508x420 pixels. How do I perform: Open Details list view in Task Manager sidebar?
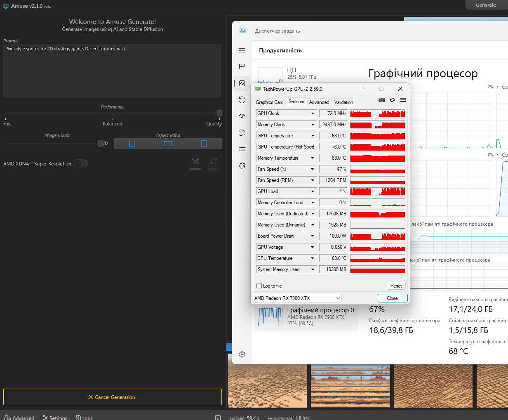(x=242, y=149)
